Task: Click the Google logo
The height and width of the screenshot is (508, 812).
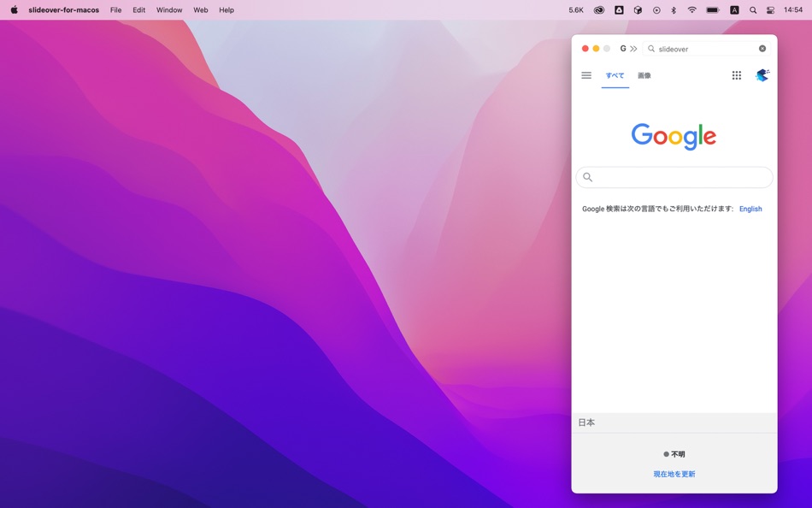Action: pos(674,136)
